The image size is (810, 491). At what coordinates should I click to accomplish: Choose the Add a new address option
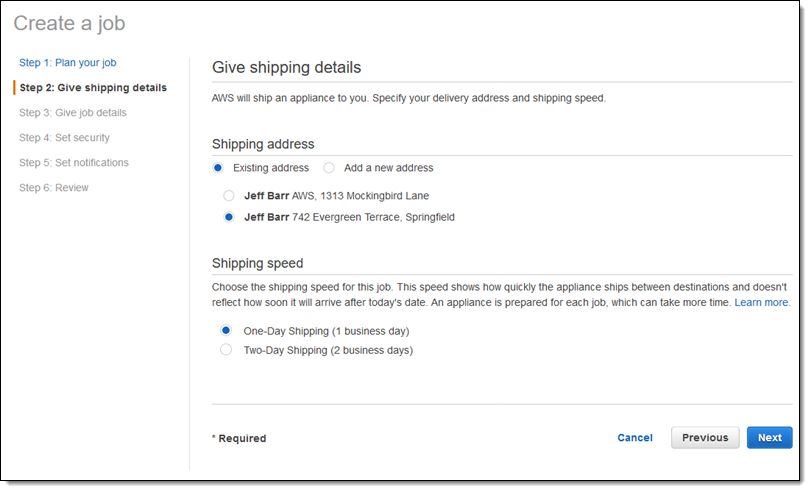329,168
